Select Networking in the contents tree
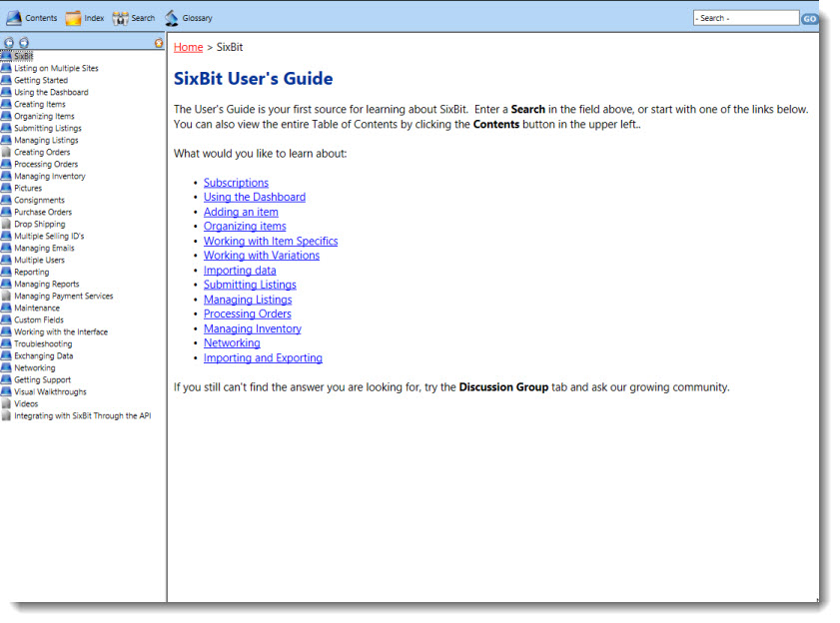The width and height of the screenshot is (840, 623). click(x=34, y=368)
